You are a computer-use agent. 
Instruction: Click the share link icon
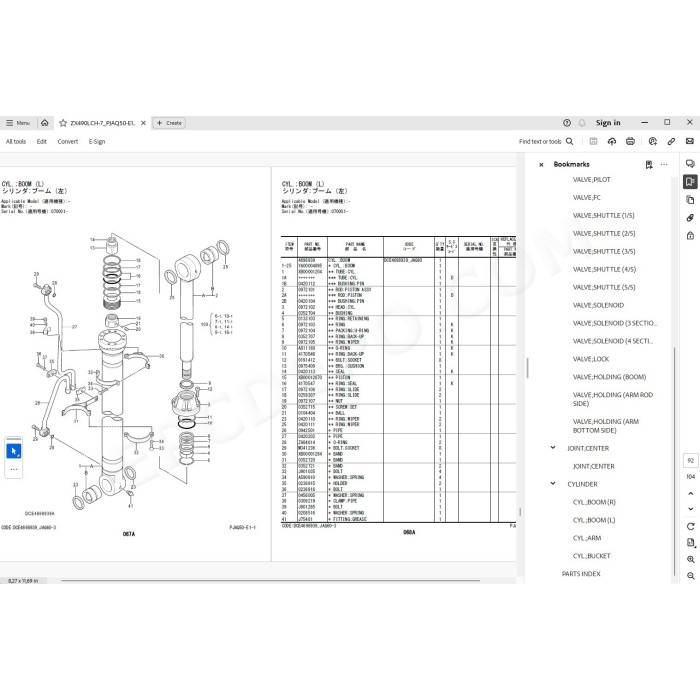pos(671,142)
